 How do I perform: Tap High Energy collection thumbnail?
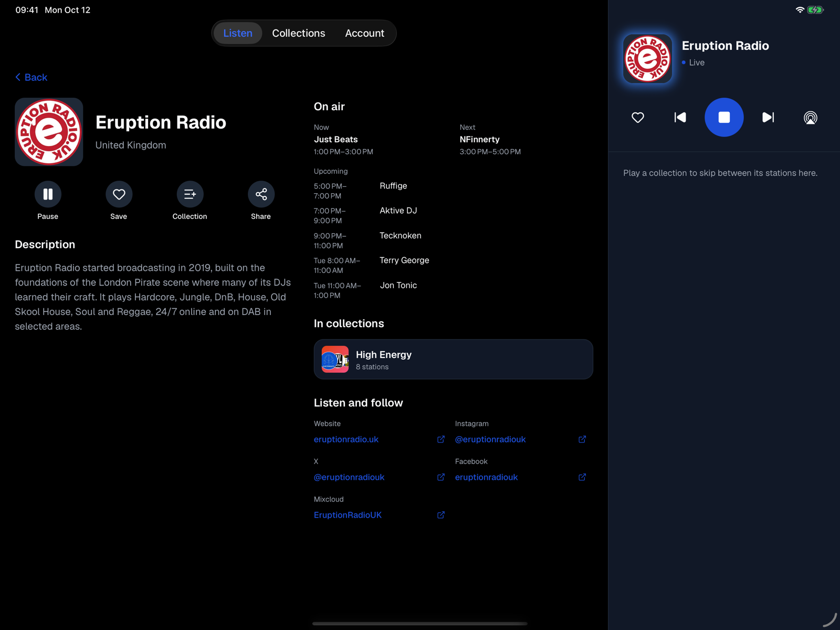[x=335, y=359]
